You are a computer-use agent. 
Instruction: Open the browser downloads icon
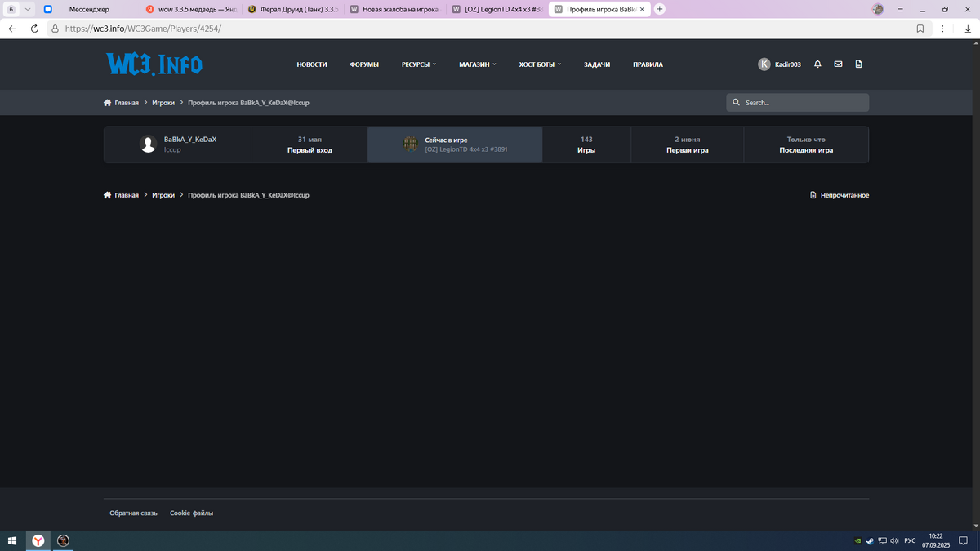point(967,28)
